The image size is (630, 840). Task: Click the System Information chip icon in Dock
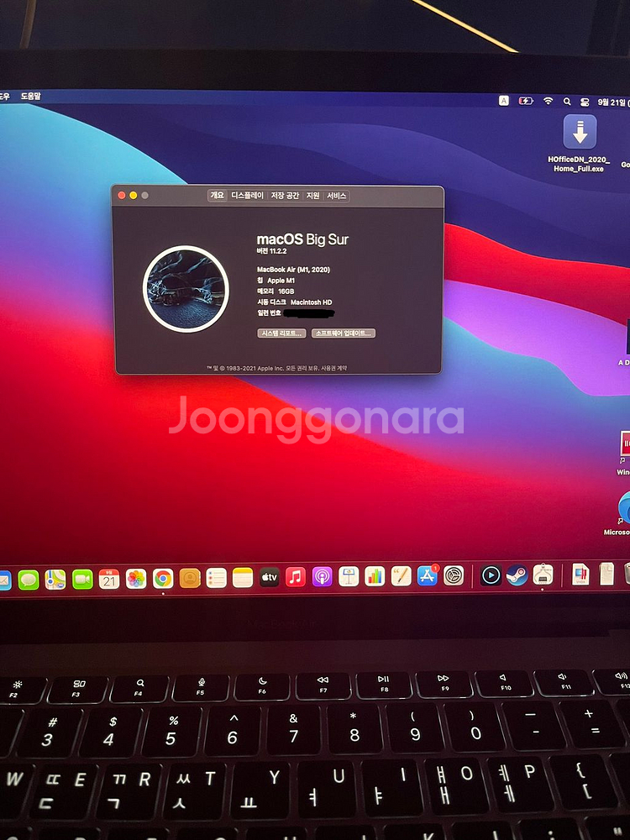tap(543, 575)
